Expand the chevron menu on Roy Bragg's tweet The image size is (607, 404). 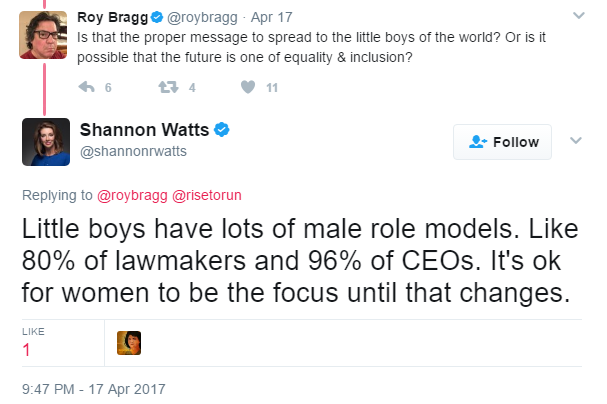(579, 15)
